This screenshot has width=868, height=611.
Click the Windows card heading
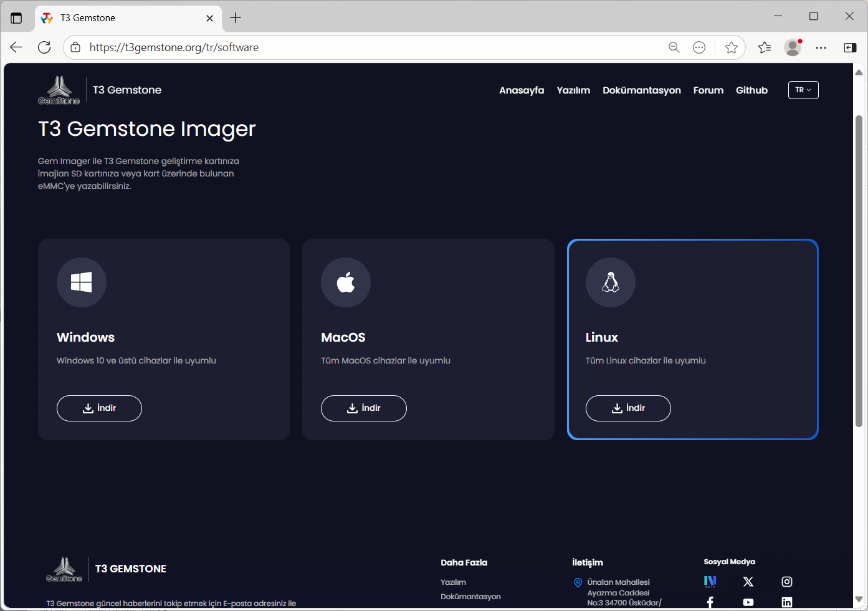point(86,337)
